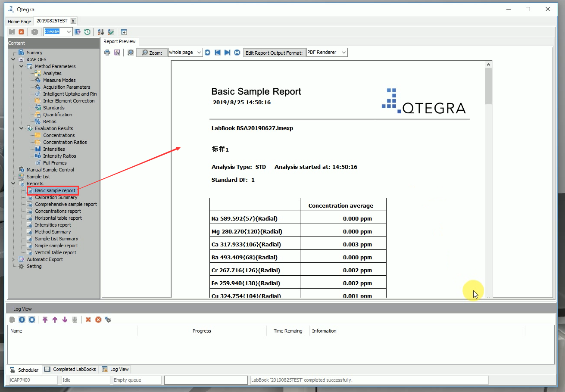Open Intensities under Evaluation Results
Viewport: 565px width, 392px height.
[54, 149]
